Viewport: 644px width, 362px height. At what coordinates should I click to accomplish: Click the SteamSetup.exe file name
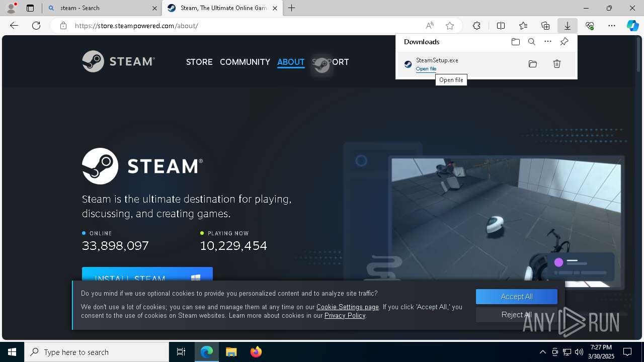437,60
